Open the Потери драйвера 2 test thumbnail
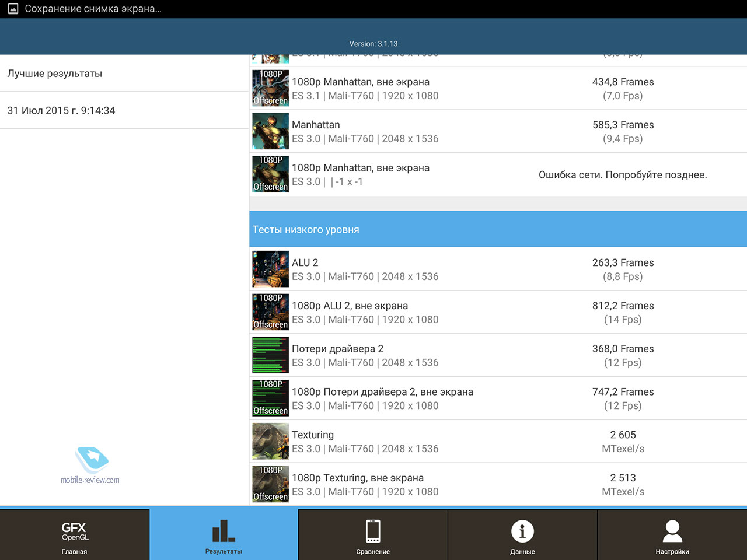This screenshot has width=747, height=560. point(270,355)
